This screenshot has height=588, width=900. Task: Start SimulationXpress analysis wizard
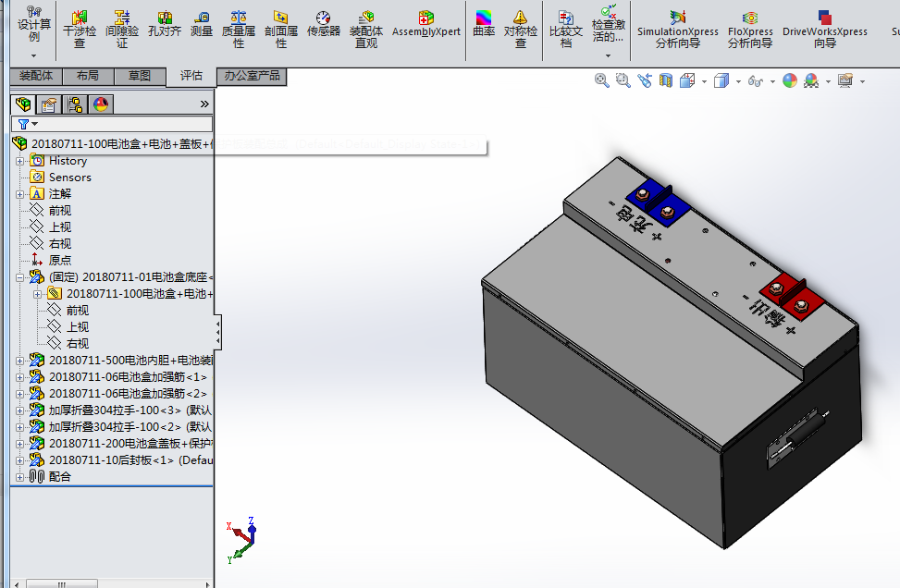[678, 29]
